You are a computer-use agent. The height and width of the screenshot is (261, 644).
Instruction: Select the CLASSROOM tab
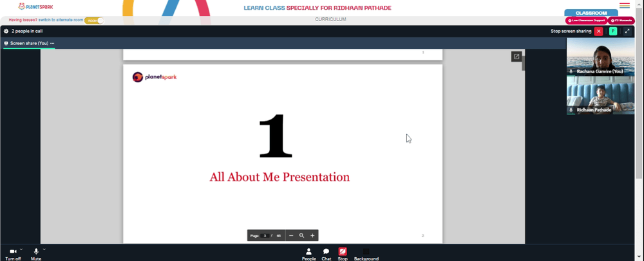[x=591, y=13]
